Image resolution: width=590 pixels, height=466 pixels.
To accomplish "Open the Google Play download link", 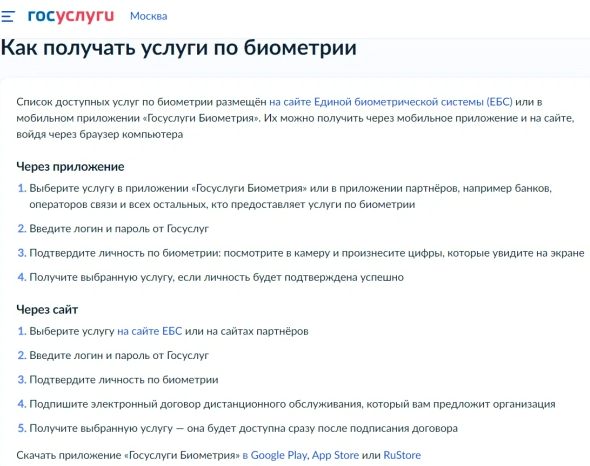I will pyautogui.click(x=275, y=455).
